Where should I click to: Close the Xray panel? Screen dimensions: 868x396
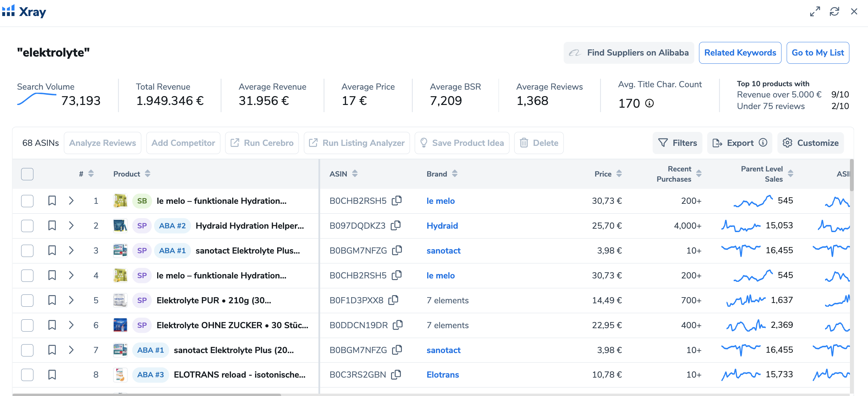pyautogui.click(x=854, y=12)
